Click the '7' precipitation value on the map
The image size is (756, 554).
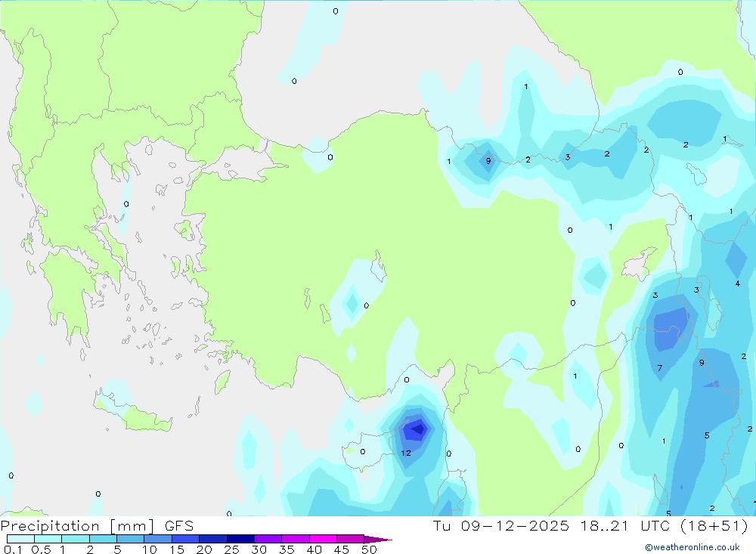coord(659,368)
